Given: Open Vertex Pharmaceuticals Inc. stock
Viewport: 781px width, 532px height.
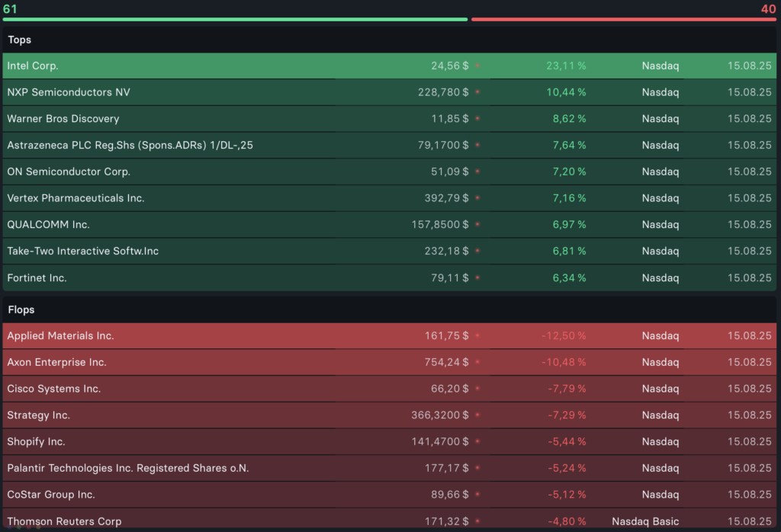Looking at the screenshot, I should pyautogui.click(x=390, y=198).
